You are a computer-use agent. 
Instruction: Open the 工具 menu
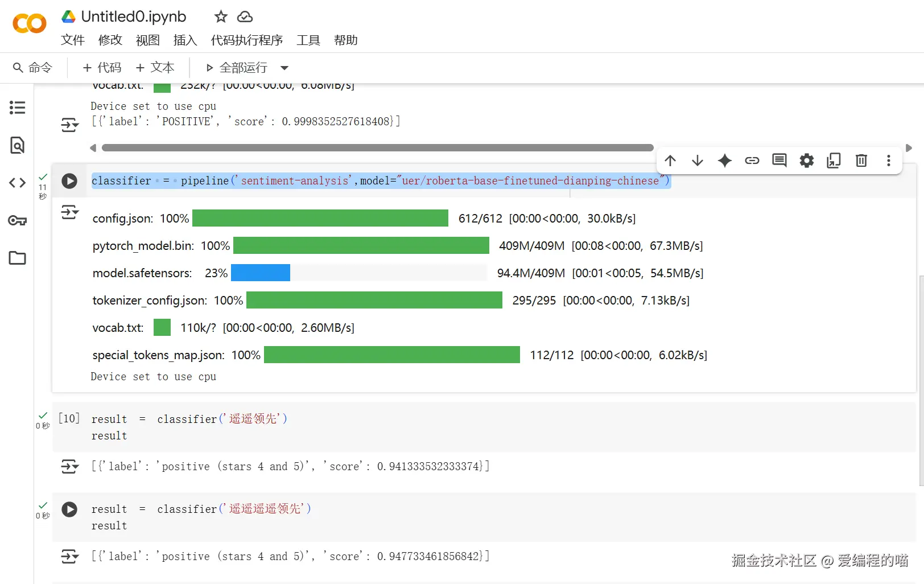click(x=308, y=40)
